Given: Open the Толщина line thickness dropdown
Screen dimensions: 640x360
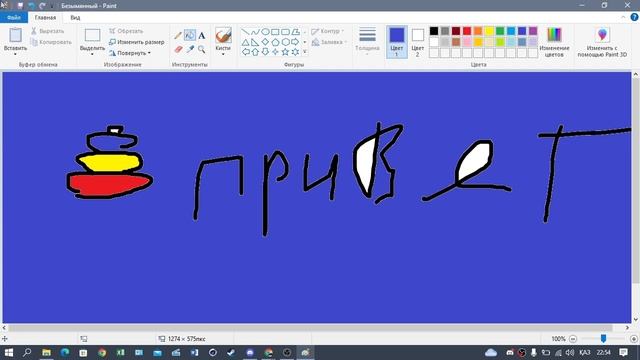Looking at the screenshot, I should tap(367, 41).
